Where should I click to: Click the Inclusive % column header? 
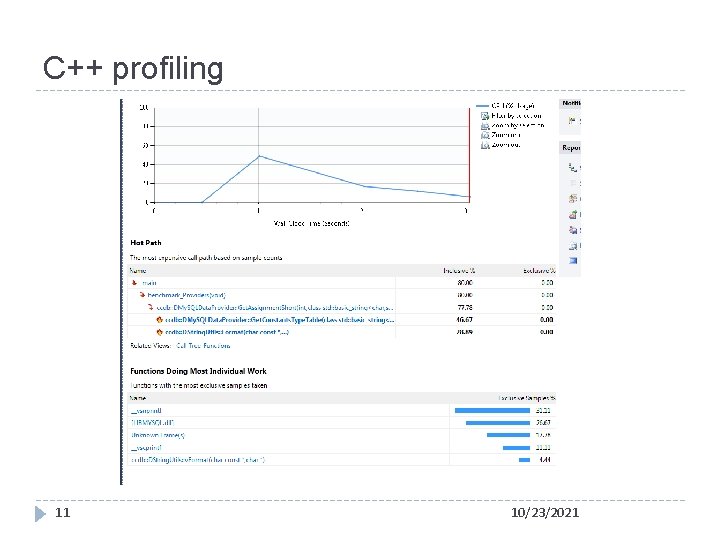click(459, 270)
